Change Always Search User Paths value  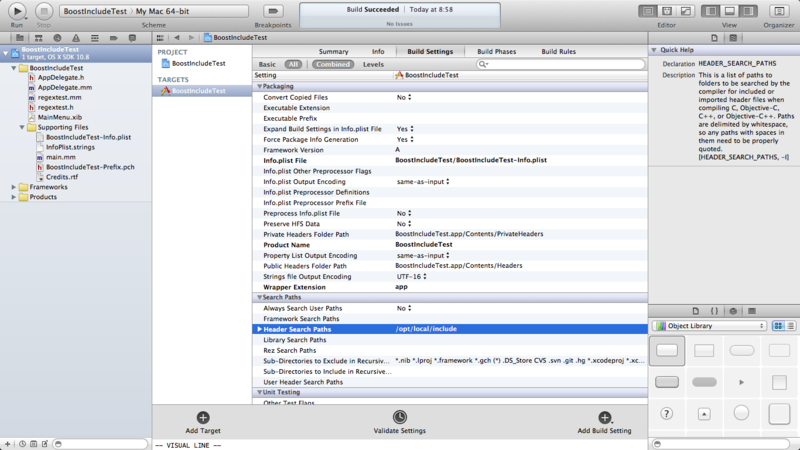404,308
